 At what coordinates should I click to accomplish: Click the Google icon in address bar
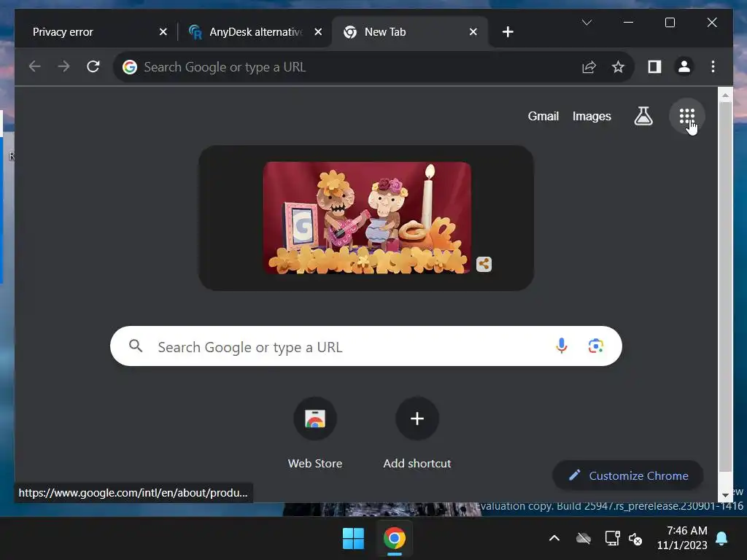(130, 66)
